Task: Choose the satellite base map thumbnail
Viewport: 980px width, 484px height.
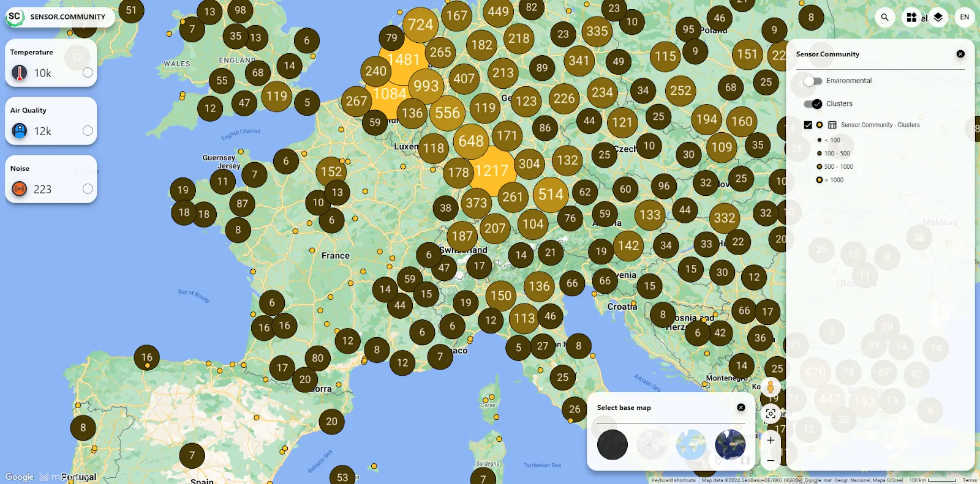Action: 730,444
